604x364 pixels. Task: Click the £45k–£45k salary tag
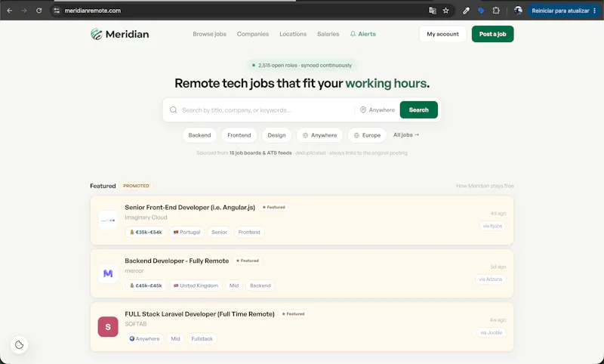(145, 285)
